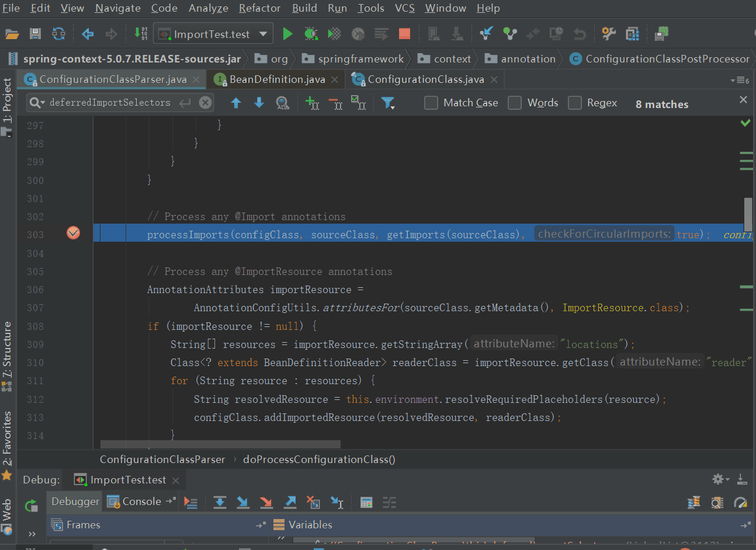Switch to the BeanDefinition.java tab
This screenshot has height=550, width=756.
pos(277,79)
